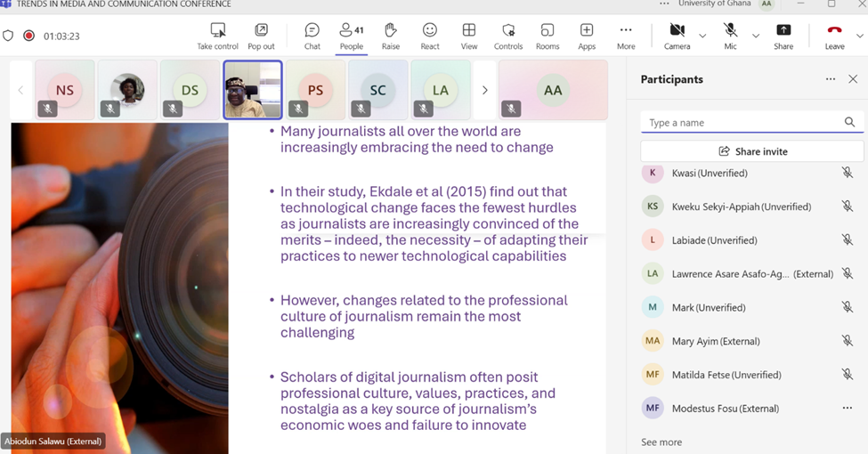The height and width of the screenshot is (454, 868).
Task: Click the See more participants link
Action: (661, 442)
